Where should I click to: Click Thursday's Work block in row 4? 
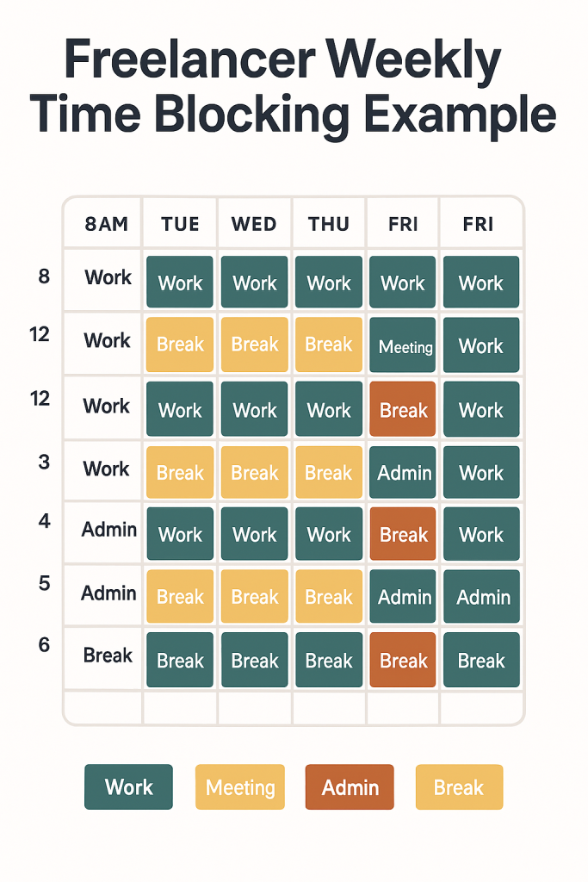[x=329, y=535]
